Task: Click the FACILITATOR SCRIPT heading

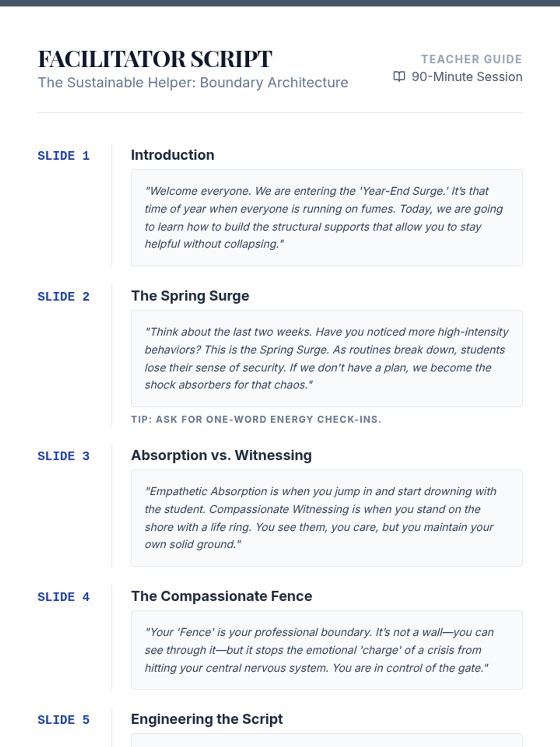Action: [155, 59]
